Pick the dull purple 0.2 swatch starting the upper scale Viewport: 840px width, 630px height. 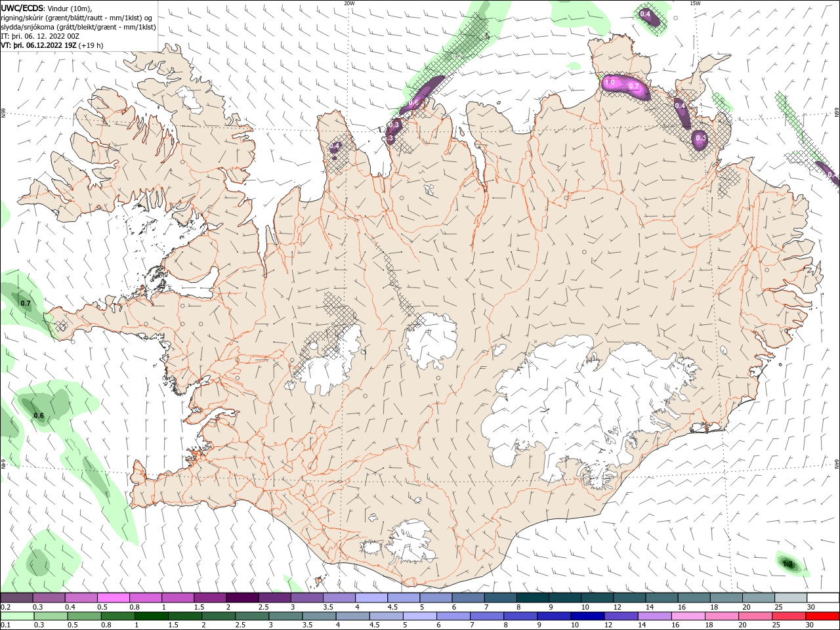tap(16, 598)
